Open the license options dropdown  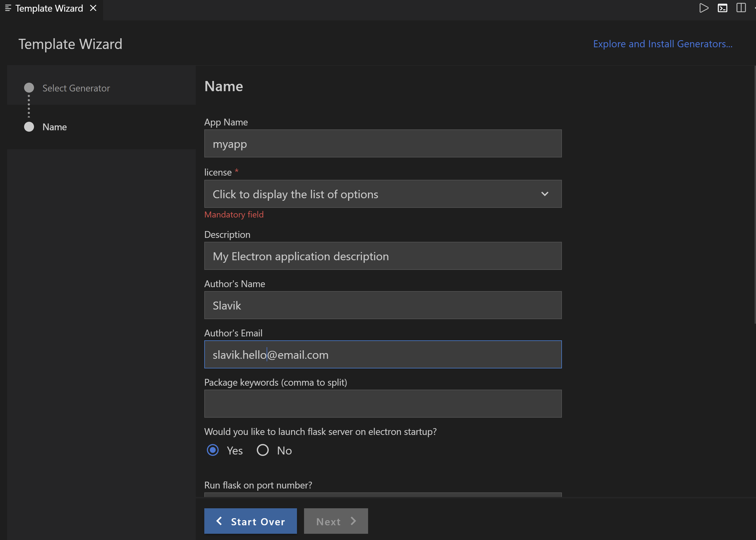366,194
